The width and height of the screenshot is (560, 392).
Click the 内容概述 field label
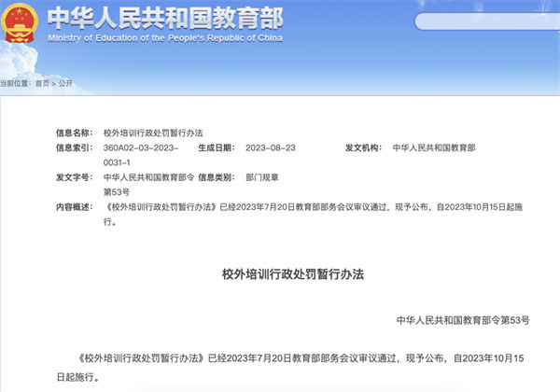75,207
